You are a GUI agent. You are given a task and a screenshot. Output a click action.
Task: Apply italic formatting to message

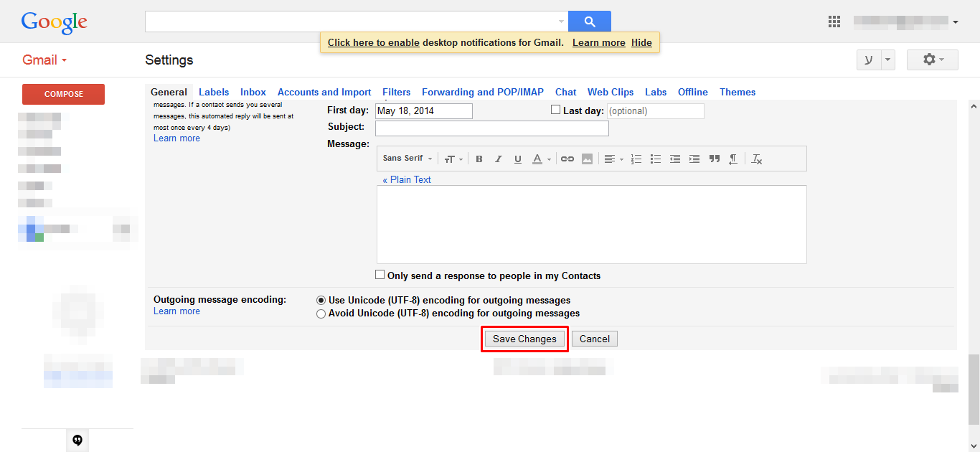[499, 159]
